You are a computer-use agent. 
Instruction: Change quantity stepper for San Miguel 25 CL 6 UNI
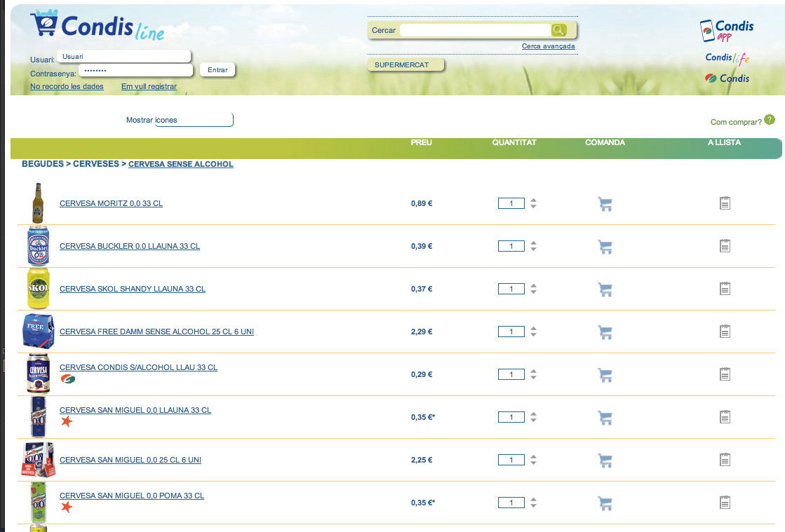[x=534, y=461]
